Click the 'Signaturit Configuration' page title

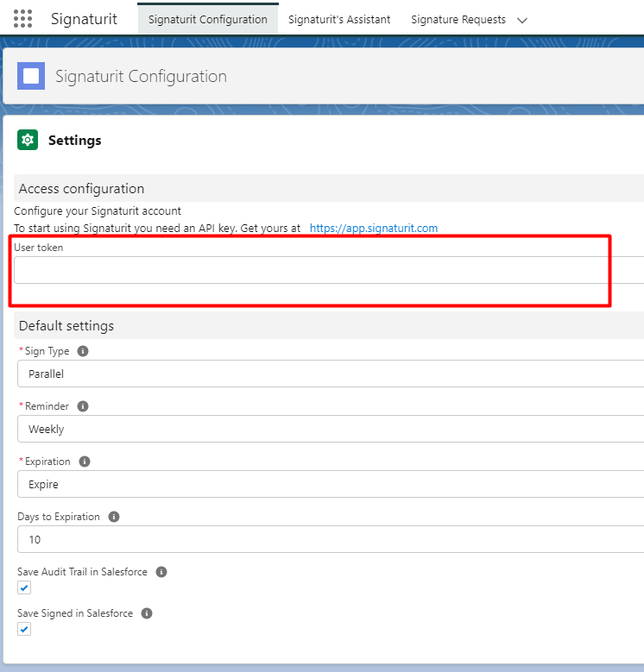tap(141, 76)
